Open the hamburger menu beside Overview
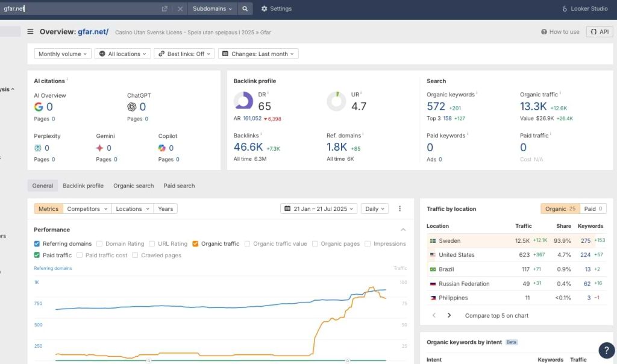 pos(30,32)
